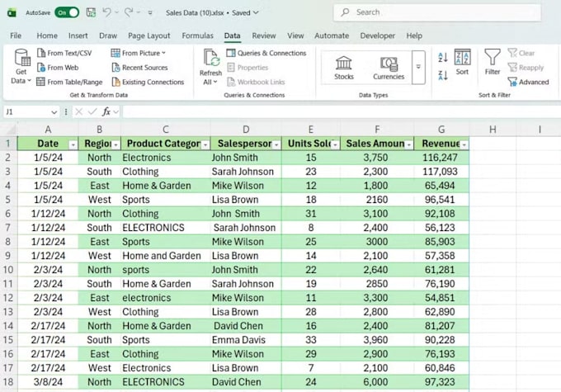Sort A to Z ascending
This screenshot has height=392, width=561.
coord(442,57)
